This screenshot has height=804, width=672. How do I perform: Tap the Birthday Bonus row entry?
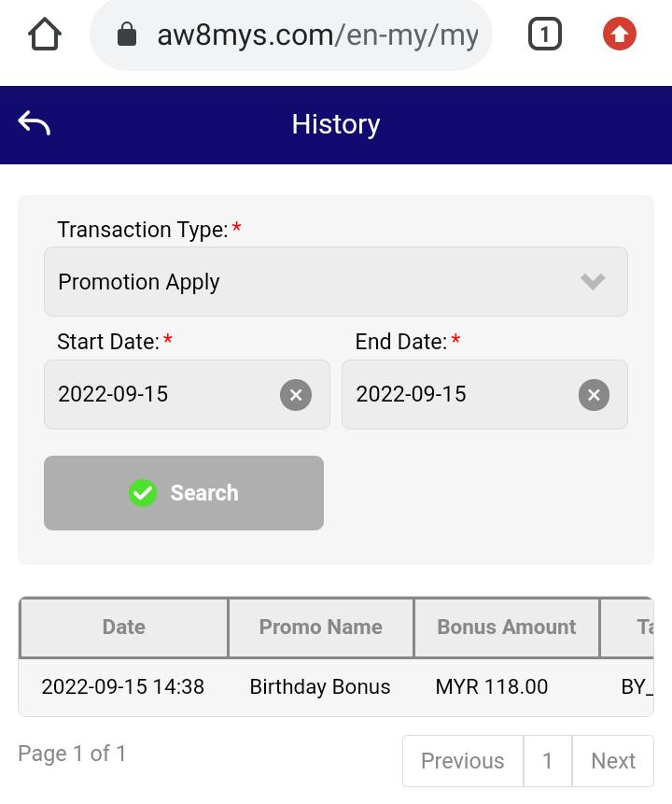coord(320,687)
